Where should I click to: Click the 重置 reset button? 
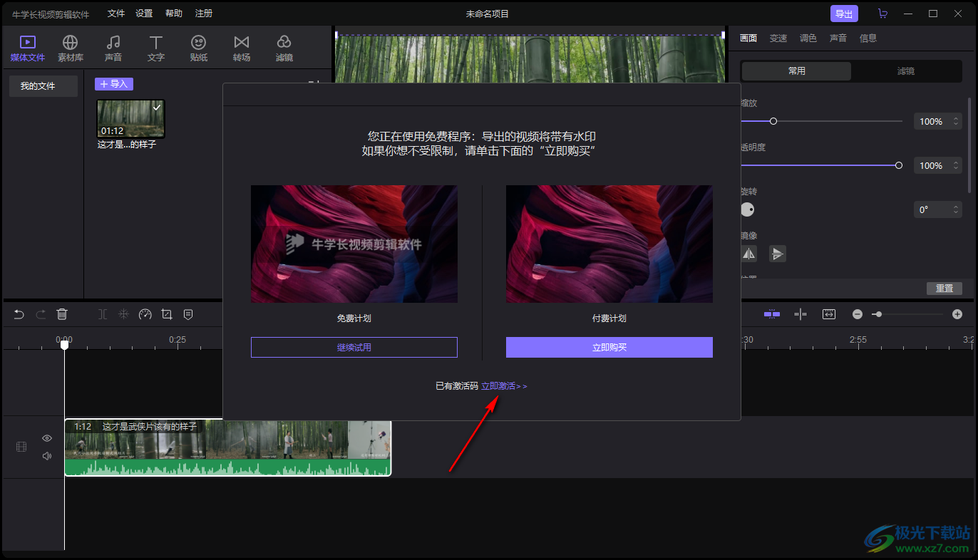pos(944,289)
